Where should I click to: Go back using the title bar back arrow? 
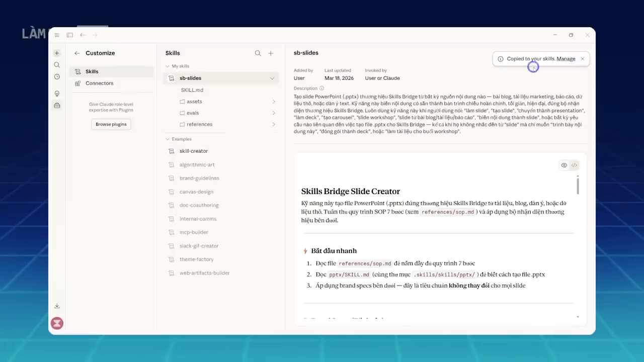pyautogui.click(x=83, y=35)
